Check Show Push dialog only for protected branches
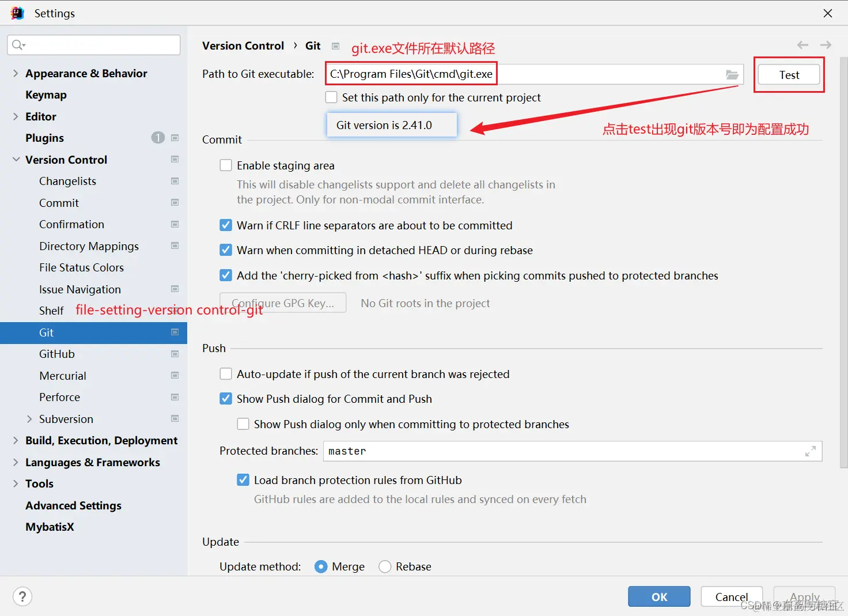 tap(243, 424)
